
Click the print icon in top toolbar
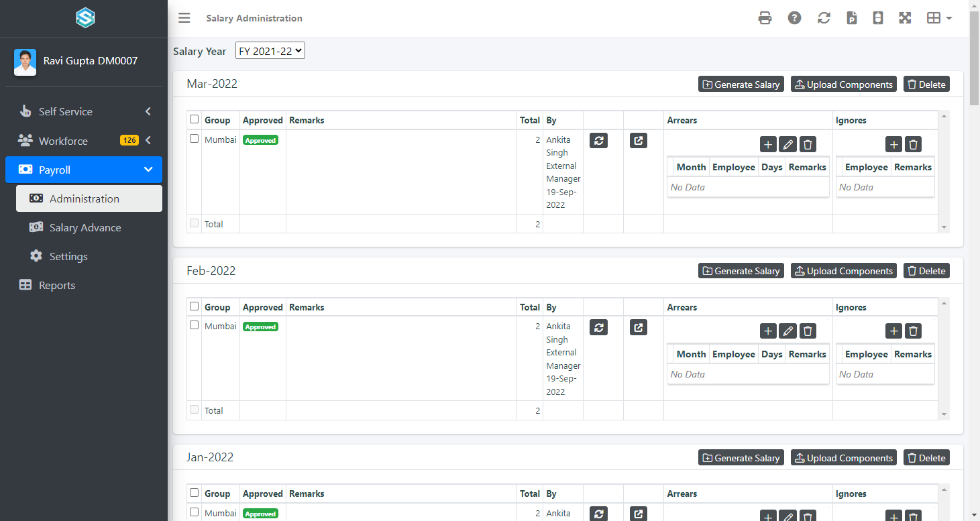tap(765, 18)
